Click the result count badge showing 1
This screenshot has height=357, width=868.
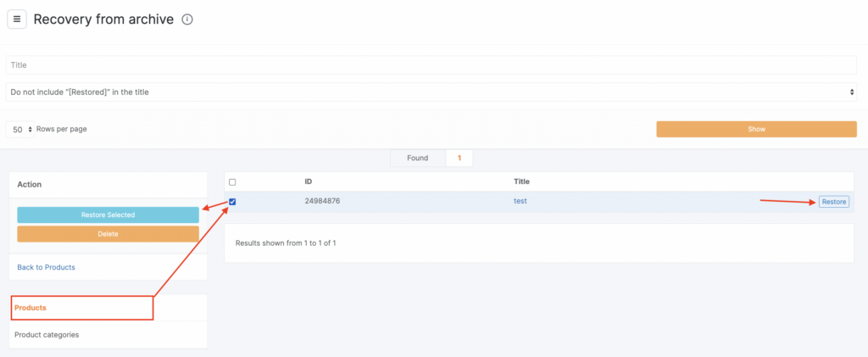click(459, 158)
